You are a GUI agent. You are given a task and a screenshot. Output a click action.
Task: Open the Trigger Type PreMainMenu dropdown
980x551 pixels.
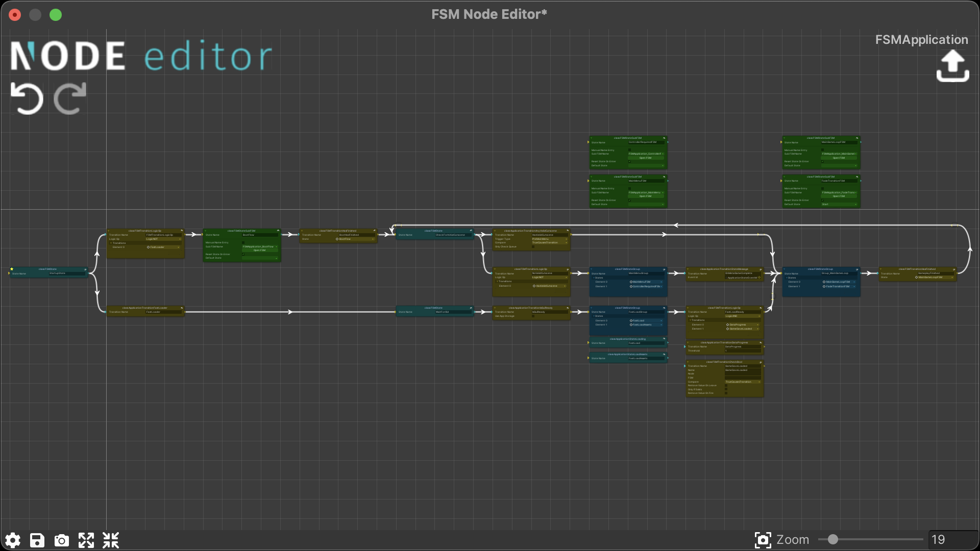click(x=549, y=239)
